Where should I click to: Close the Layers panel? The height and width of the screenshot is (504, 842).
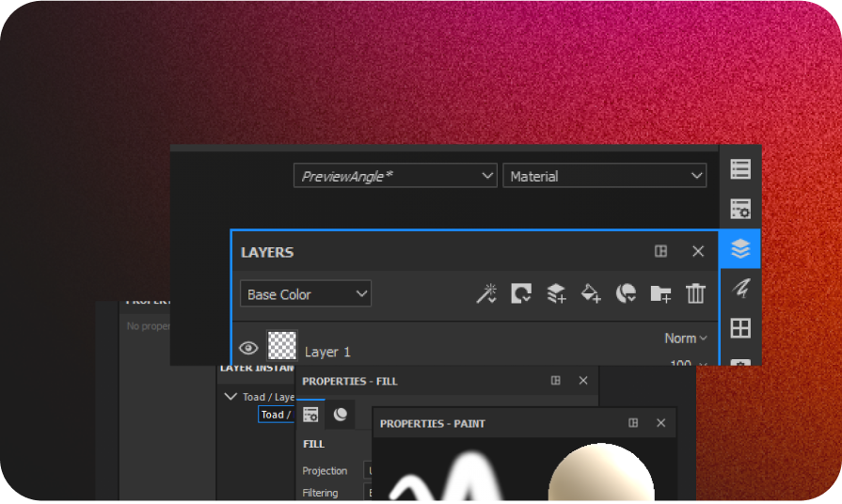(x=698, y=251)
